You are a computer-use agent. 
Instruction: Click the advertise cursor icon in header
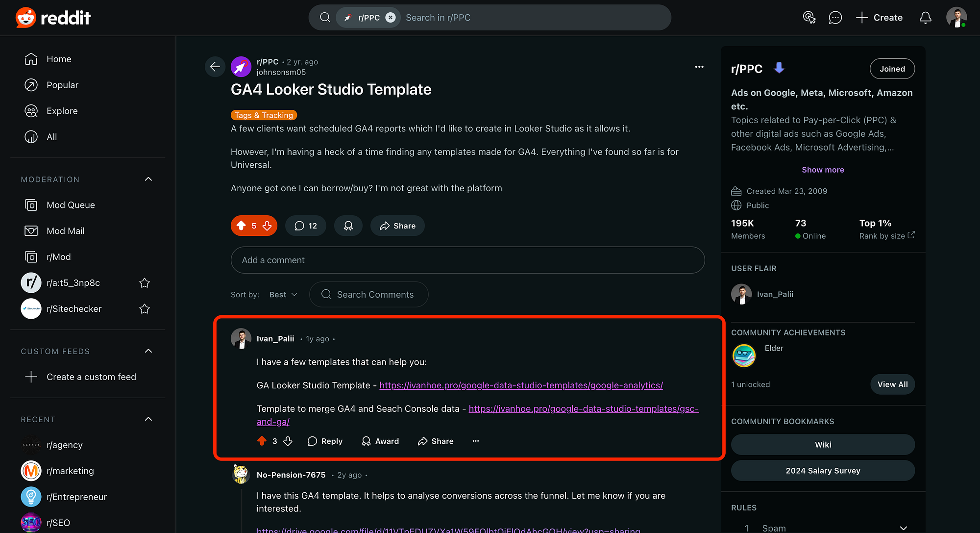tap(809, 18)
